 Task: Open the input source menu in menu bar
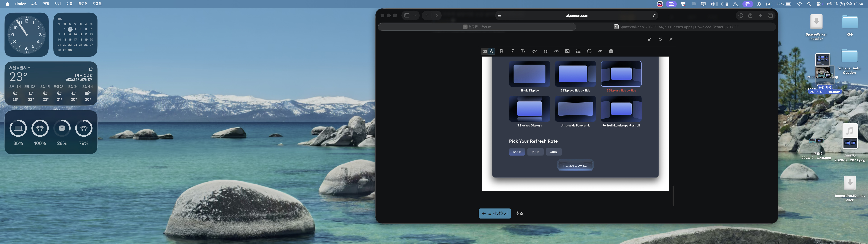pos(769,4)
